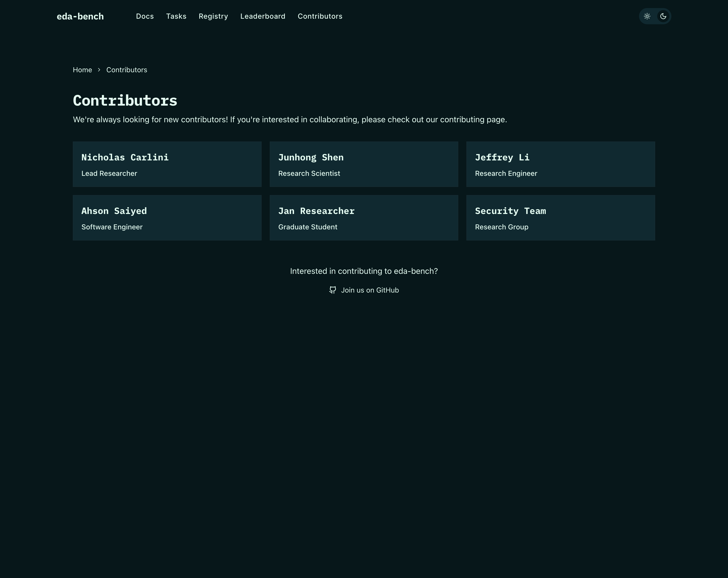728x578 pixels.
Task: Click the GitHub octocat icon
Action: [x=333, y=290]
